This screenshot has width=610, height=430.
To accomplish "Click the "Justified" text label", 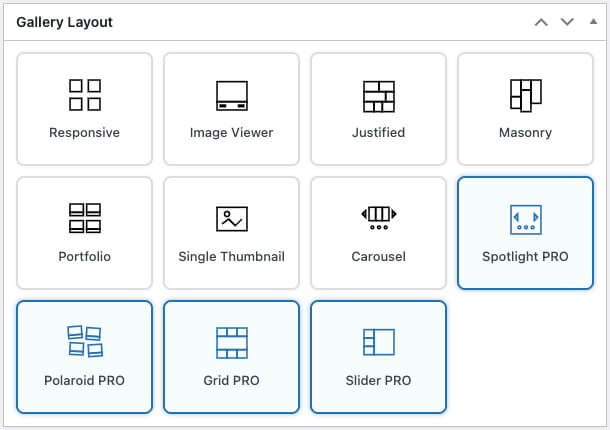I will [379, 132].
